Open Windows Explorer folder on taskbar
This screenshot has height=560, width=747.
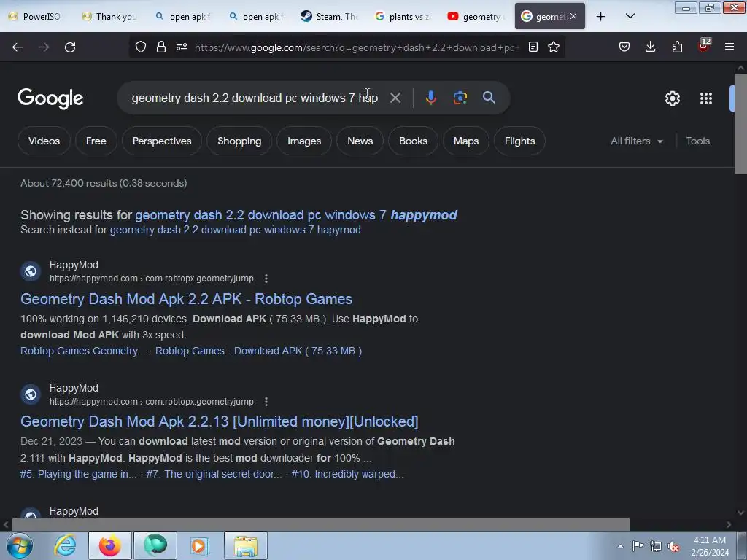[x=245, y=545]
